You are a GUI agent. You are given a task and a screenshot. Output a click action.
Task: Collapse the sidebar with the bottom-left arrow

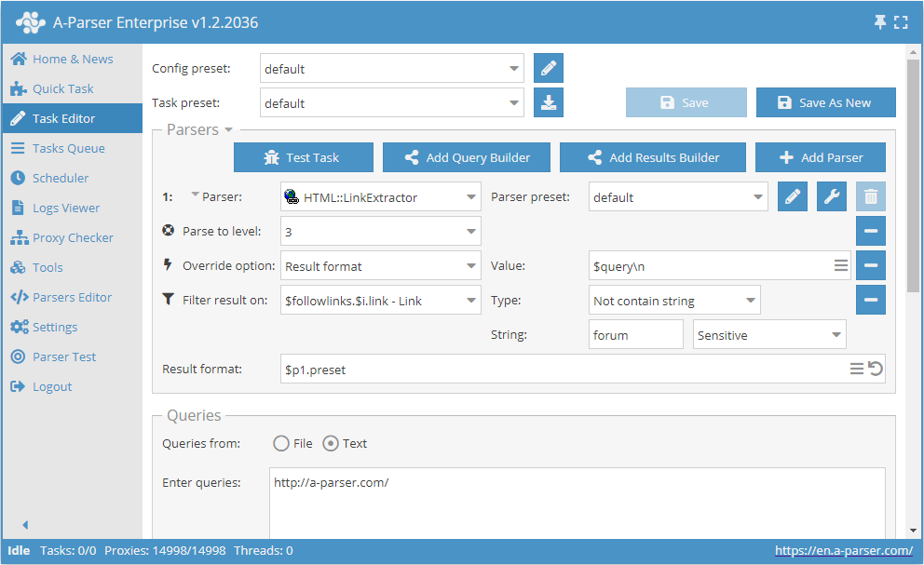24,524
